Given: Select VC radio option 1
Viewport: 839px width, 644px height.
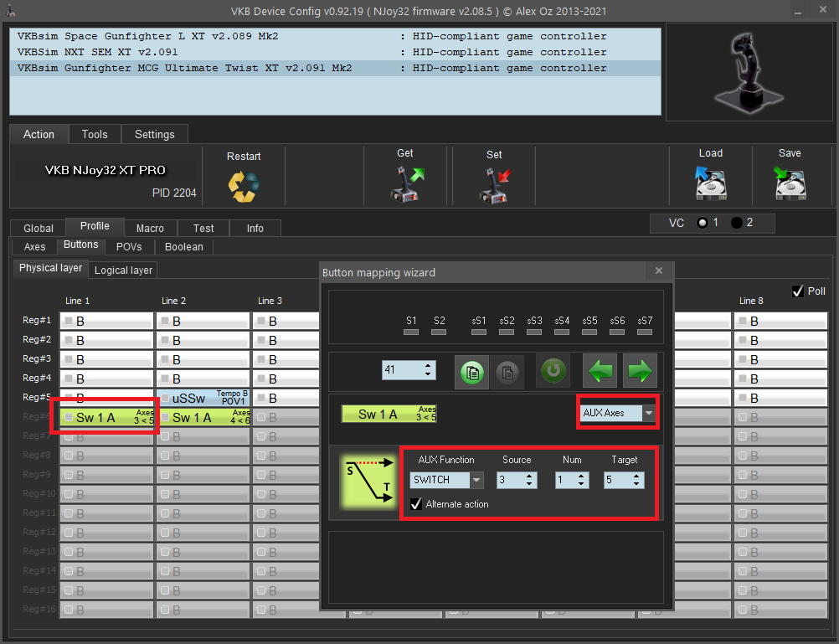Looking at the screenshot, I should pyautogui.click(x=703, y=223).
